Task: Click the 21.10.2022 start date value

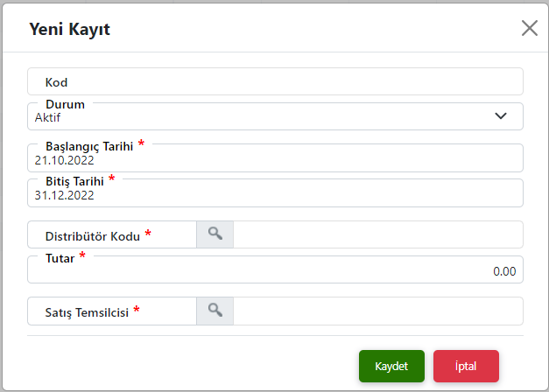Action: [64, 160]
